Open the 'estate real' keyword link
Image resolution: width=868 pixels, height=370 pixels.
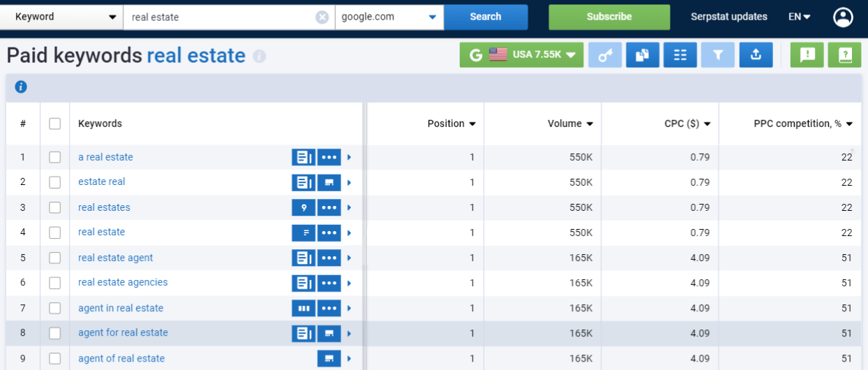tap(102, 182)
